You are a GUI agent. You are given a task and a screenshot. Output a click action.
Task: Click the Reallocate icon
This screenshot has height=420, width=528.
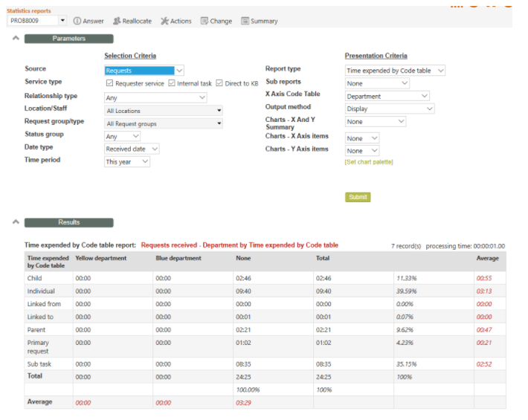[x=117, y=21]
